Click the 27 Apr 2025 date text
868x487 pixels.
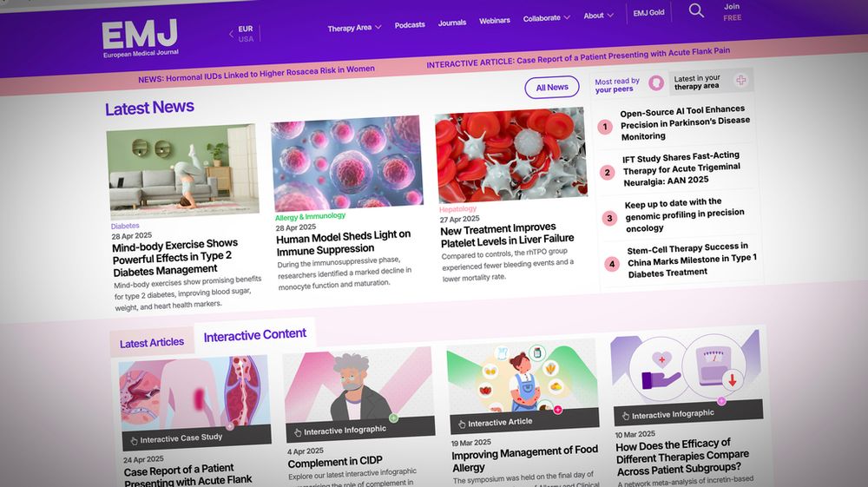(459, 219)
